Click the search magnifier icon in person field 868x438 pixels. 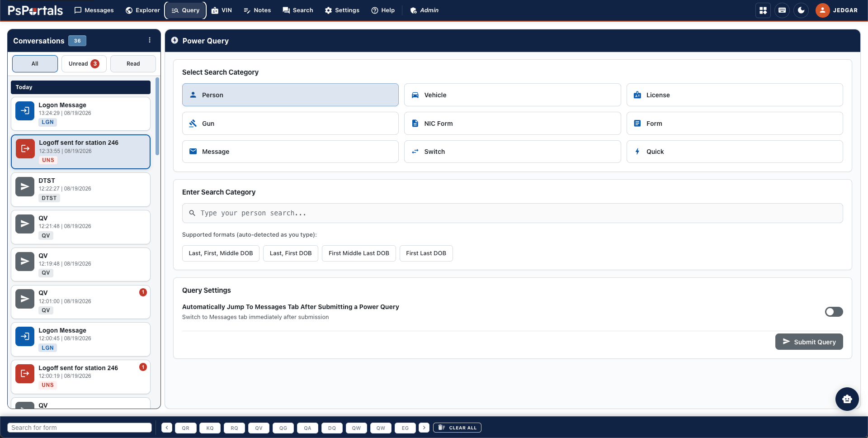192,213
